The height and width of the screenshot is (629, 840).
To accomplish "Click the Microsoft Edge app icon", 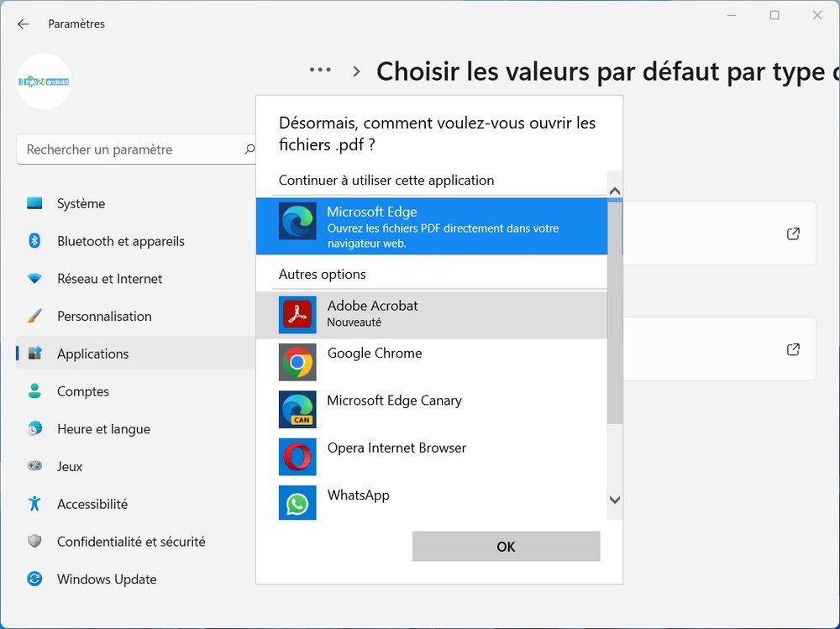I will tap(297, 221).
